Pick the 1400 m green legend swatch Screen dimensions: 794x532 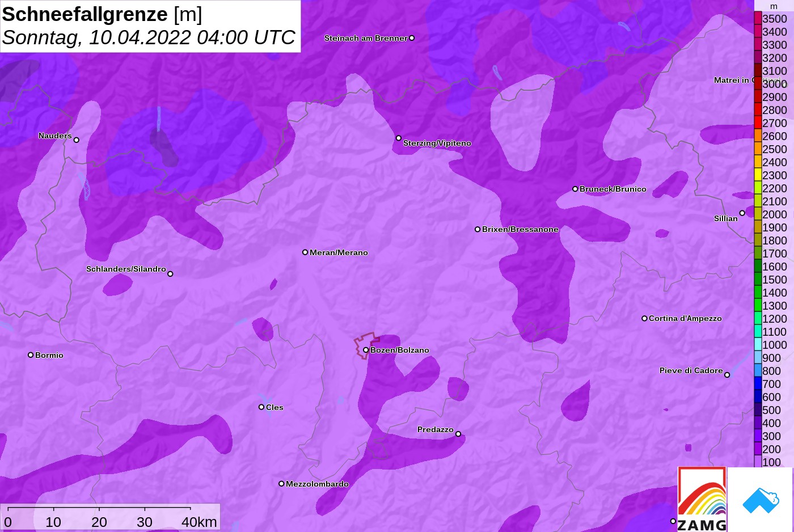tap(758, 292)
